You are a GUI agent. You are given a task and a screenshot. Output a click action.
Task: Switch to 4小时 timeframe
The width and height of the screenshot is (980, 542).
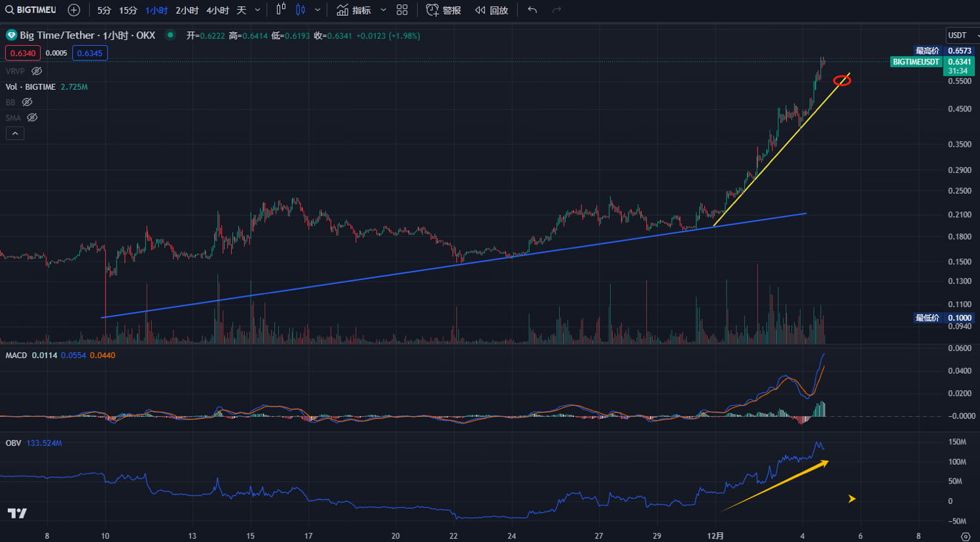(217, 10)
